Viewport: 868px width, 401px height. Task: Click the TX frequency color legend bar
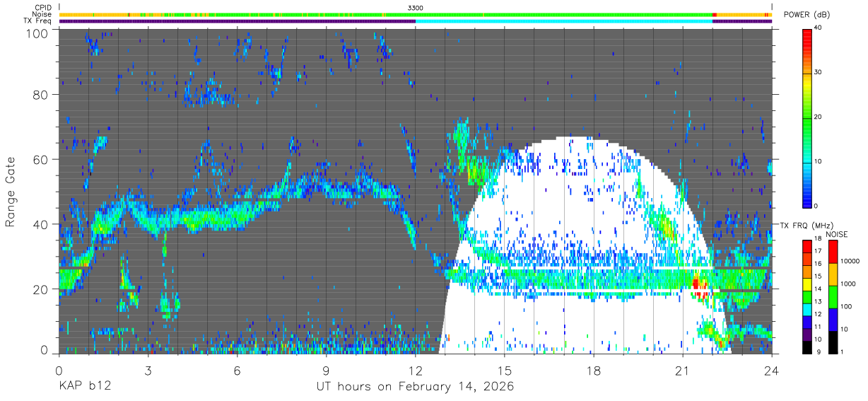point(807,296)
